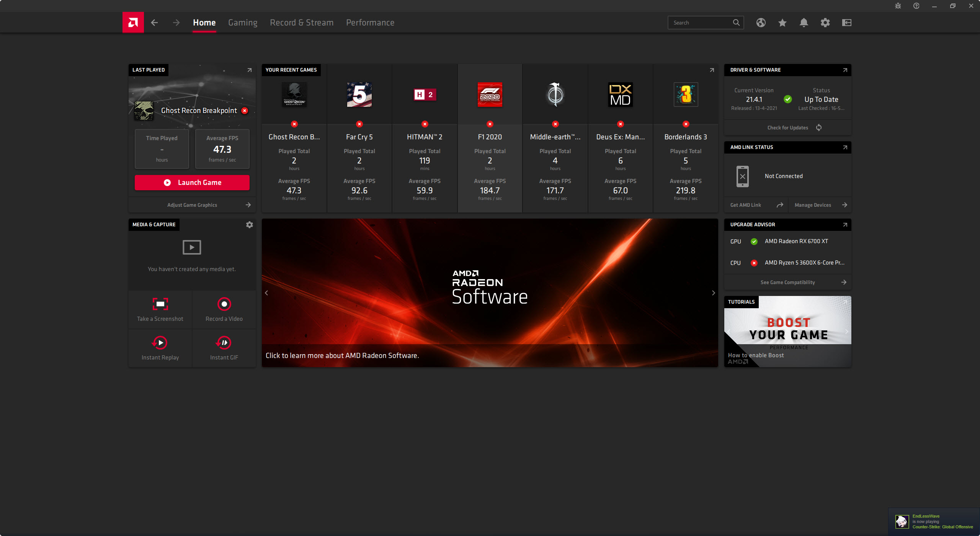Open the web browser globe icon
This screenshot has width=980, height=536.
[761, 23]
